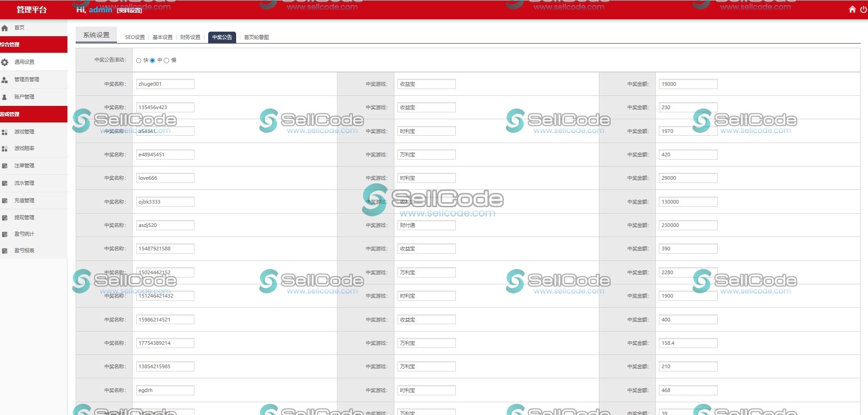The width and height of the screenshot is (868, 415).
Task: Open the SEO设置 tab
Action: click(135, 37)
